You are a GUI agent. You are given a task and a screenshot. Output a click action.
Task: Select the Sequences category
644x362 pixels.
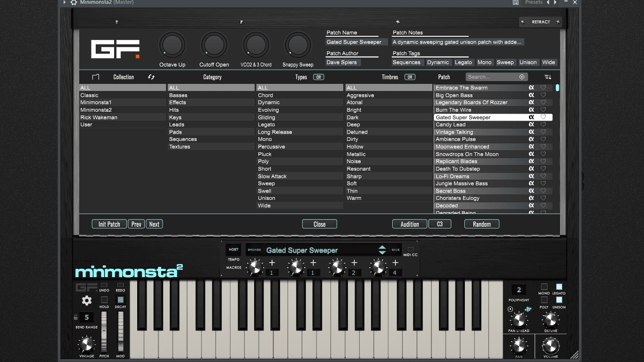(211, 139)
